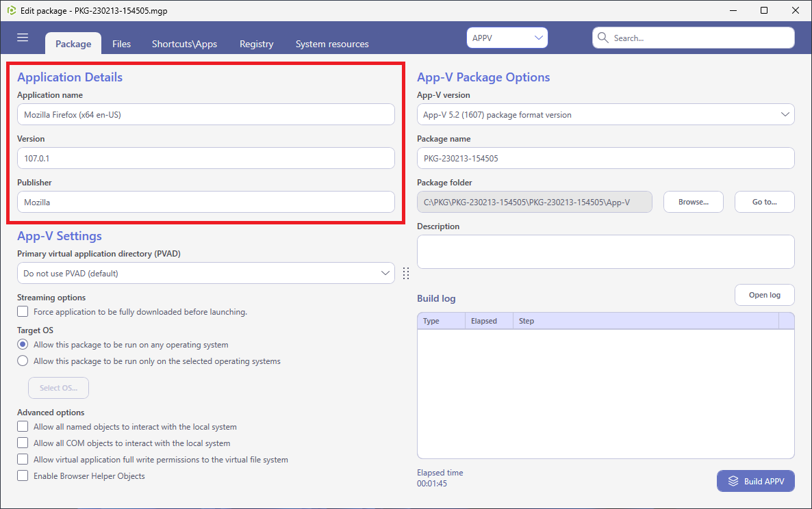Click the Step column header

coord(646,321)
